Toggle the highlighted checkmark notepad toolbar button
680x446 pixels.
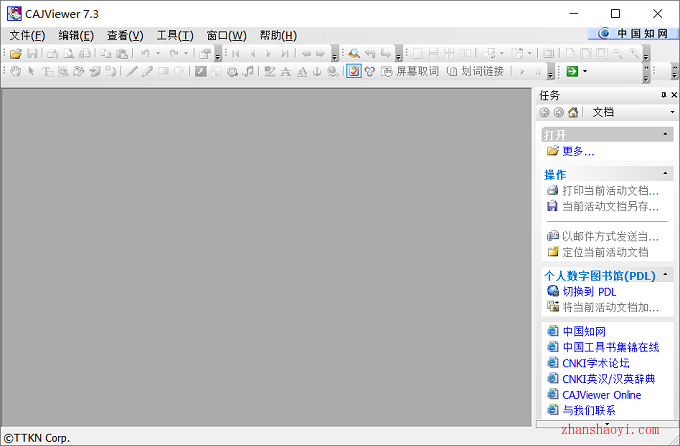point(354,71)
